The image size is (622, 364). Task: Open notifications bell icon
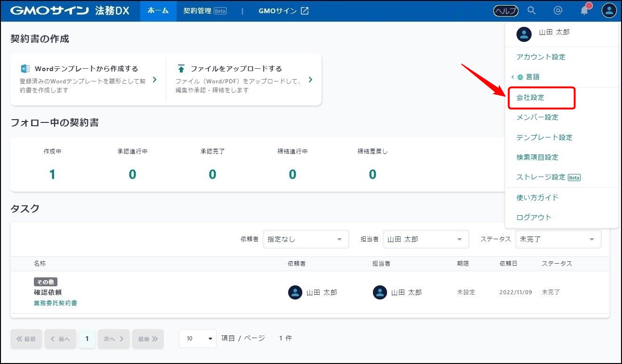584,11
